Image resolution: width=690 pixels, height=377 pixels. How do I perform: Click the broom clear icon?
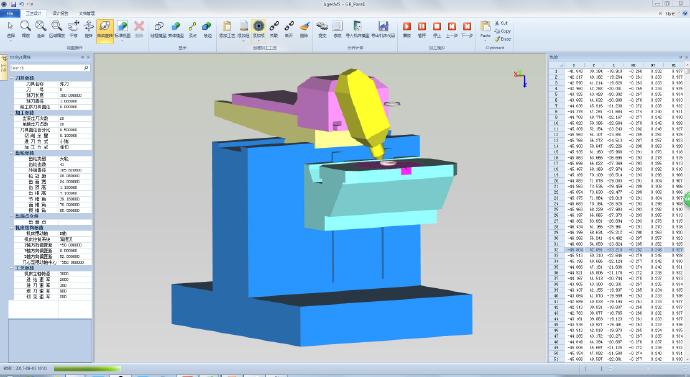tap(304, 29)
